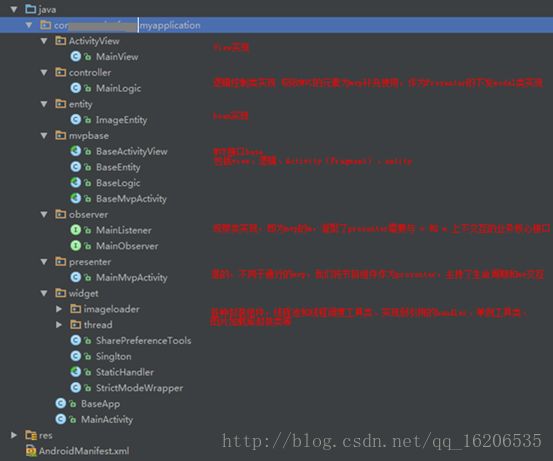Click the BaseLogic abstract class icon
The height and width of the screenshot is (461, 553).
pyautogui.click(x=75, y=182)
